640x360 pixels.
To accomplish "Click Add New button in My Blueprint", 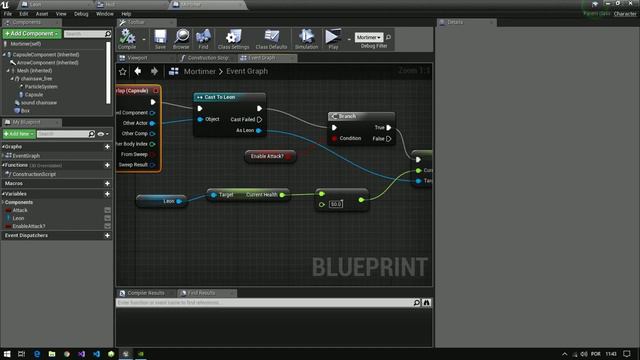I will (x=19, y=134).
